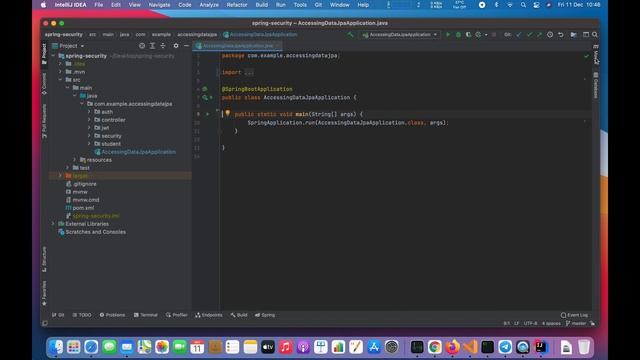Open Project panel gear settings
The height and width of the screenshot is (360, 640).
pos(176,46)
